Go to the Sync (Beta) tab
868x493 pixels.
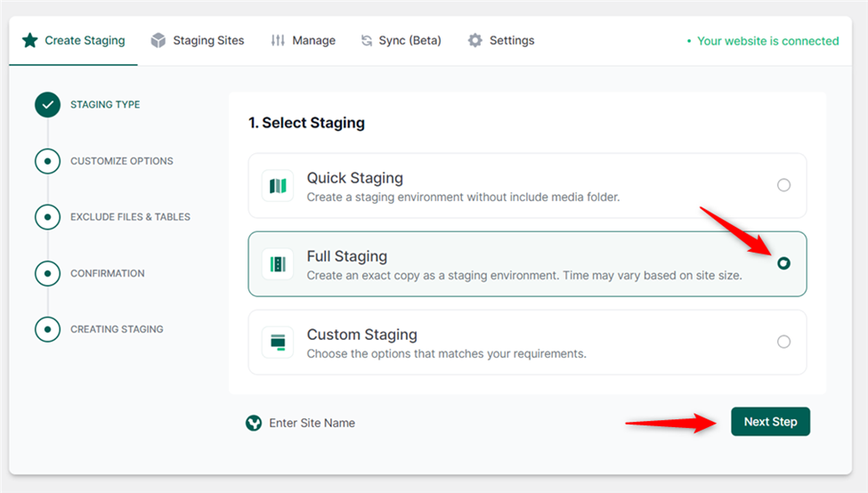(402, 40)
